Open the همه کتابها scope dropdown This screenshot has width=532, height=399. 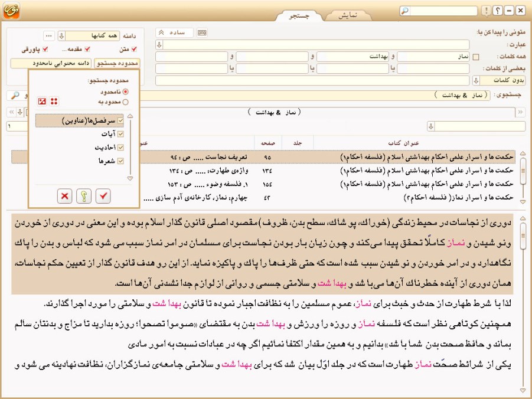point(61,35)
